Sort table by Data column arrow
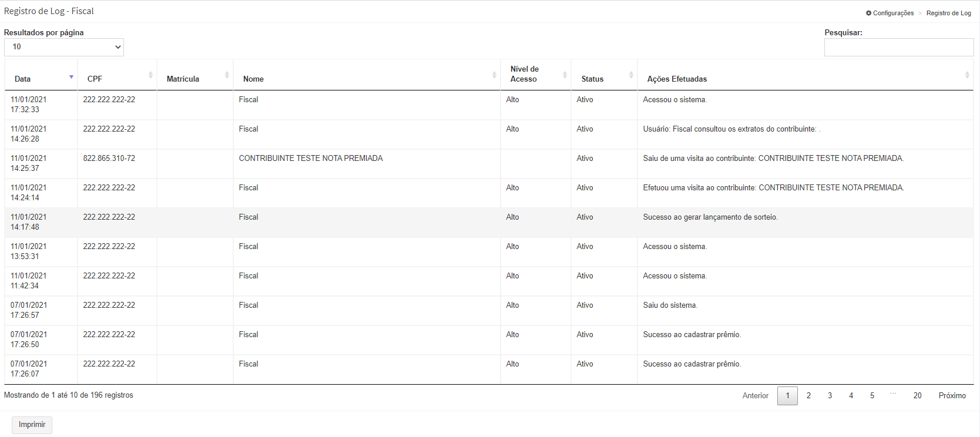Viewport: 980px width, 437px height. [71, 77]
